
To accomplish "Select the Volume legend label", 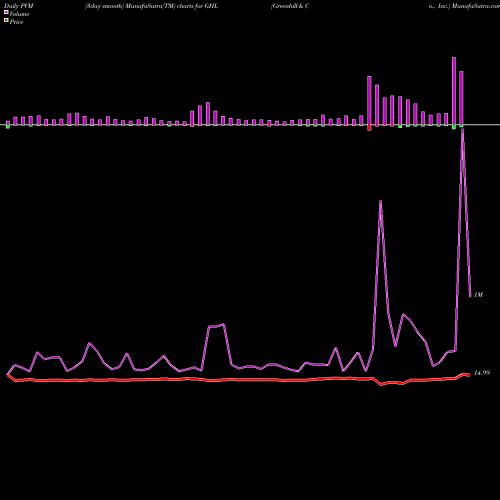I will 19,14.
